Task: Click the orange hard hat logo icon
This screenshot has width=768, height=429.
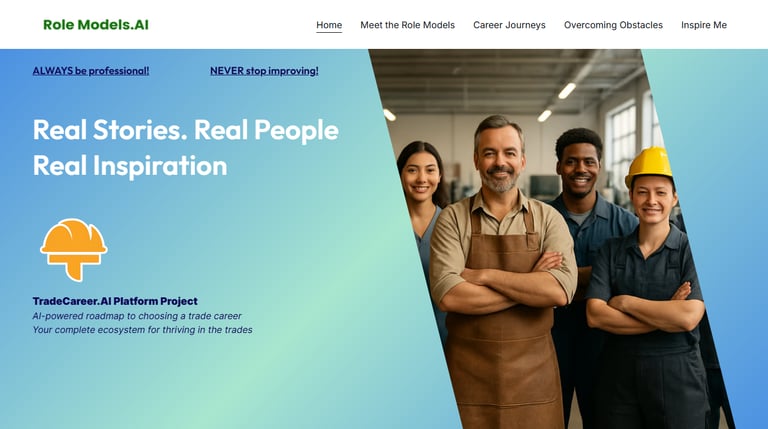Action: pos(73,250)
